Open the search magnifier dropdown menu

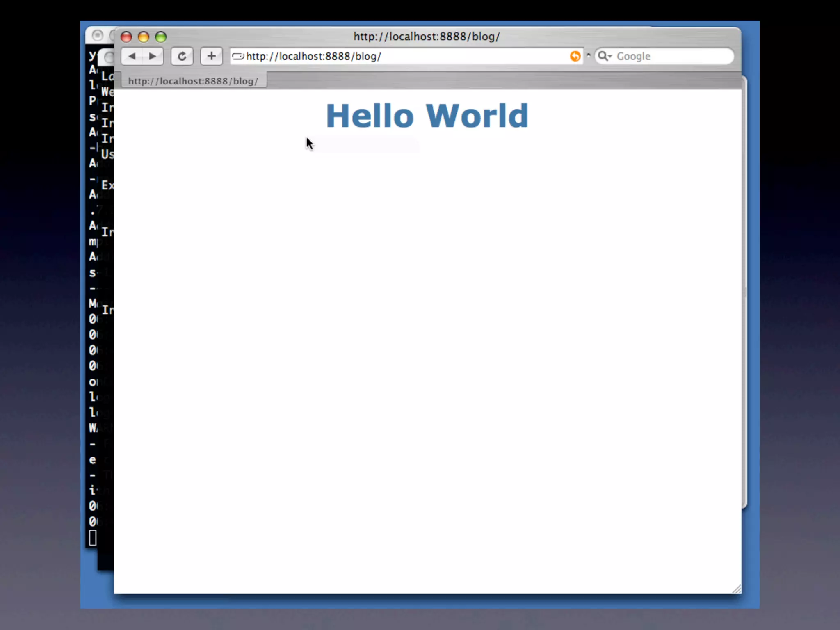tap(604, 56)
